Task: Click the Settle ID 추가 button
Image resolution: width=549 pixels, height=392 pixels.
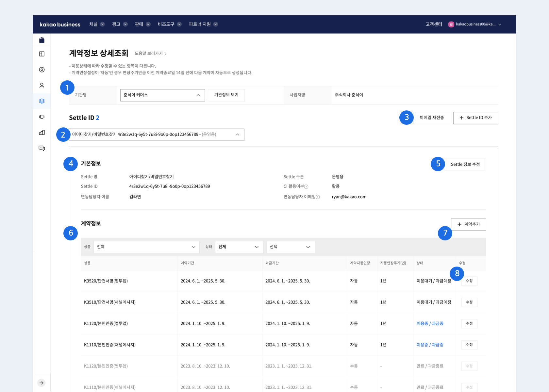Action: tap(475, 118)
